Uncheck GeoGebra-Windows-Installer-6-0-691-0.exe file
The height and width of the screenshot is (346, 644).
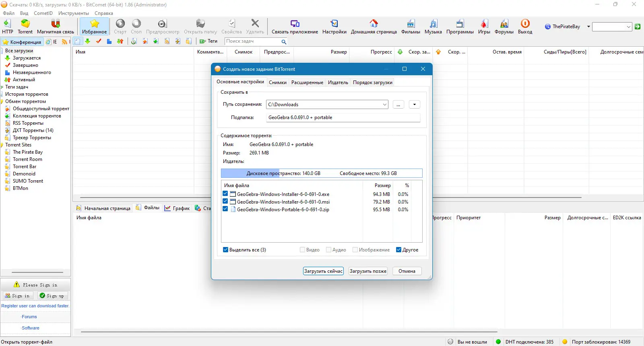click(x=225, y=194)
